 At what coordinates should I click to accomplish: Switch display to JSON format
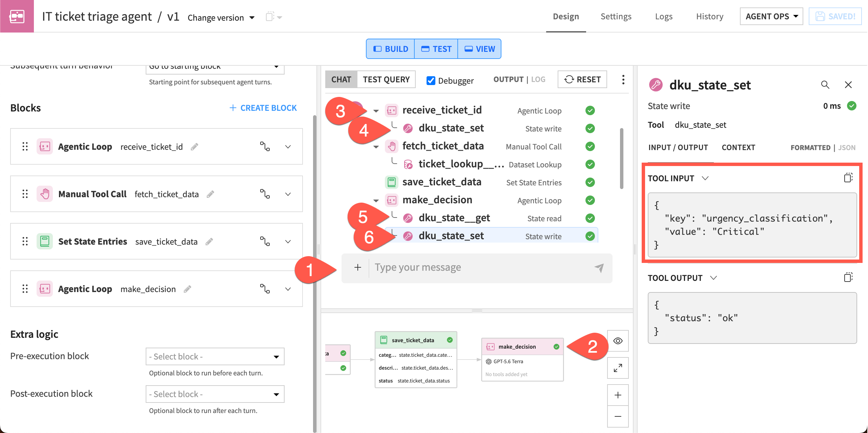click(847, 147)
